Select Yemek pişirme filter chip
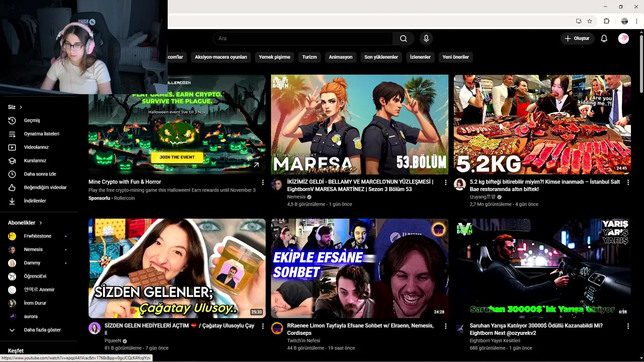Image resolution: width=644 pixels, height=362 pixels. [274, 57]
